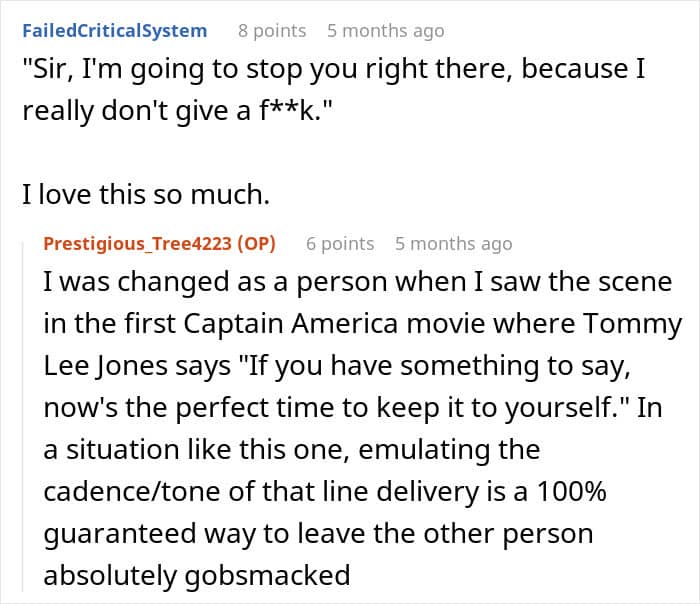Click the '8 points' score label
The height and width of the screenshot is (604, 700).
pyautogui.click(x=272, y=31)
